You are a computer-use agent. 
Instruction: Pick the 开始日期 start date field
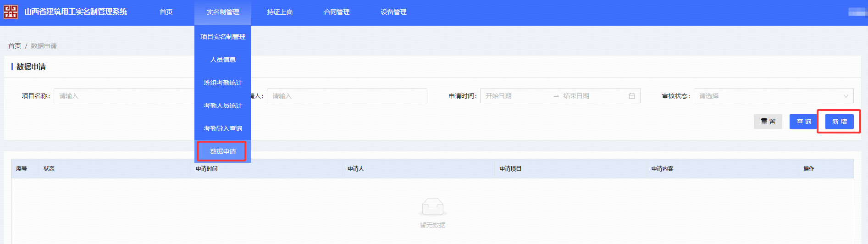pyautogui.click(x=516, y=96)
